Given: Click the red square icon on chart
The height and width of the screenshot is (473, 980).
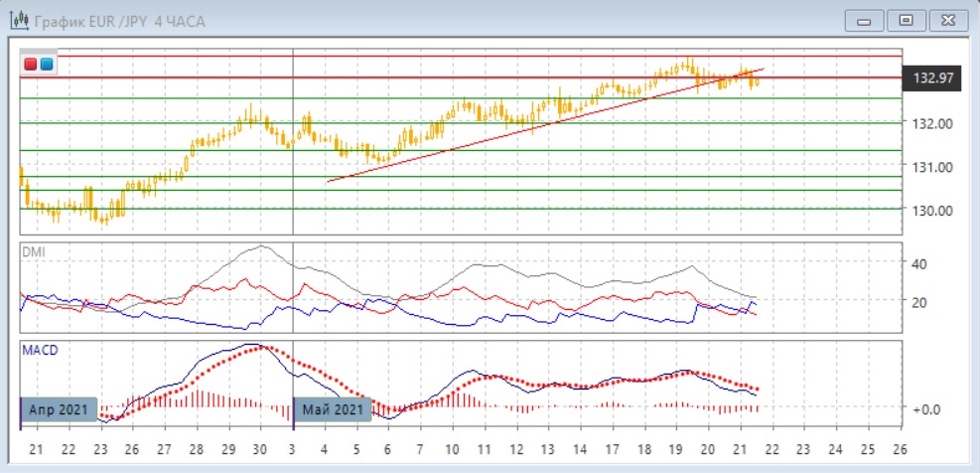Looking at the screenshot, I should (31, 65).
